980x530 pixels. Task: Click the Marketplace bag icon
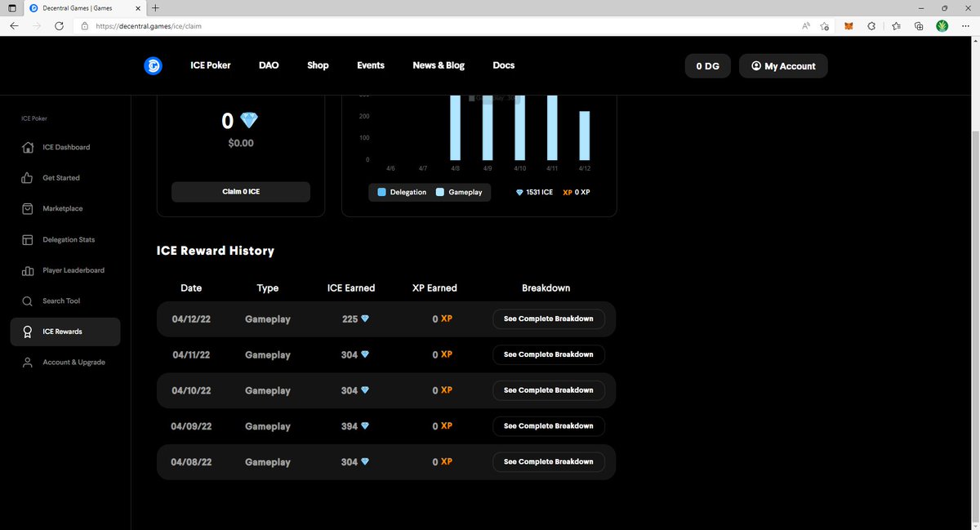pyautogui.click(x=27, y=208)
